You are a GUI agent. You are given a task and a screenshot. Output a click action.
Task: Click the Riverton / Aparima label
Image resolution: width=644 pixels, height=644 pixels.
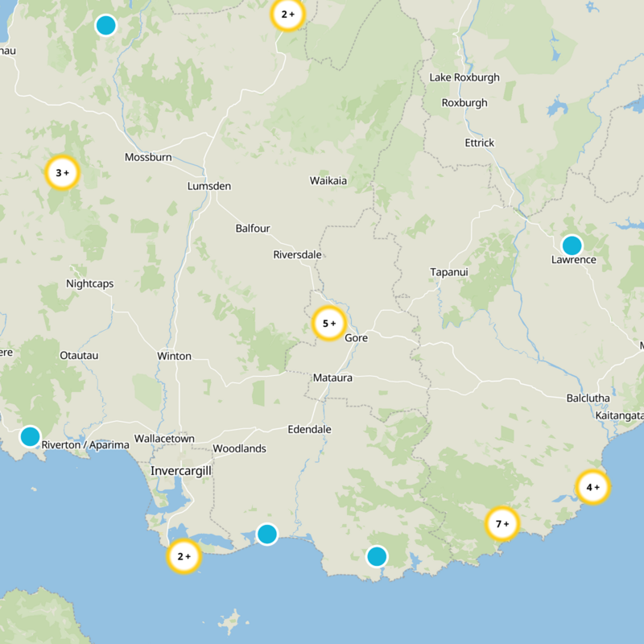coord(85,445)
